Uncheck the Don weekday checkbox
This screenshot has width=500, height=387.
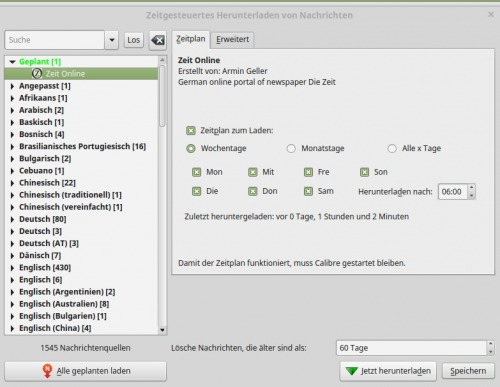point(253,191)
